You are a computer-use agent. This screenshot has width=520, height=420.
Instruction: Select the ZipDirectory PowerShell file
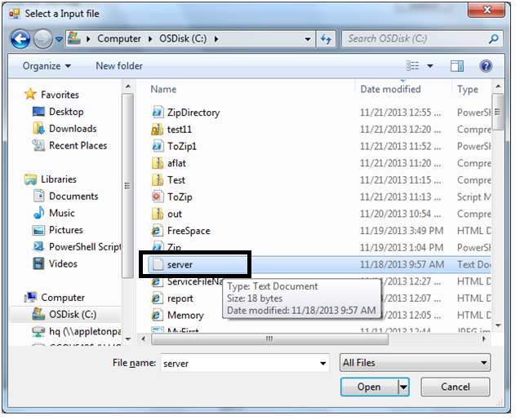click(193, 113)
